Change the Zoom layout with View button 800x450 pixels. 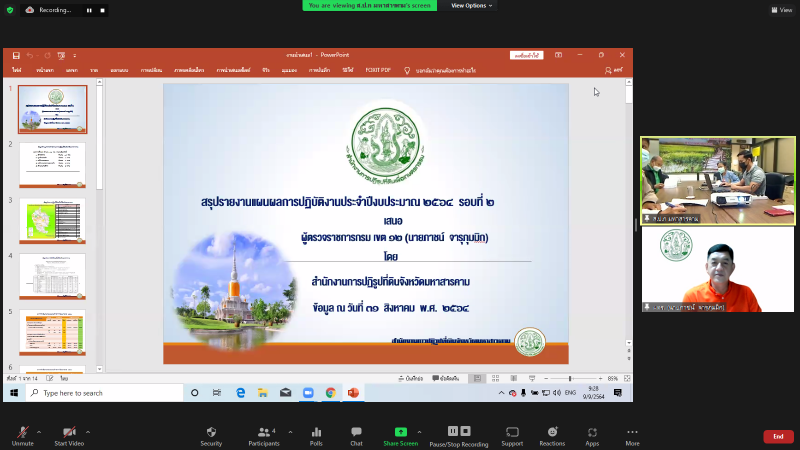[x=782, y=10]
